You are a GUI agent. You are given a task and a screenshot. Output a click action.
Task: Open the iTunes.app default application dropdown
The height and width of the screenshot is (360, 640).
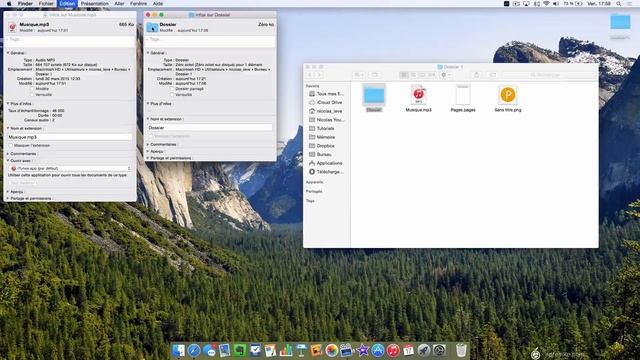pyautogui.click(x=70, y=168)
